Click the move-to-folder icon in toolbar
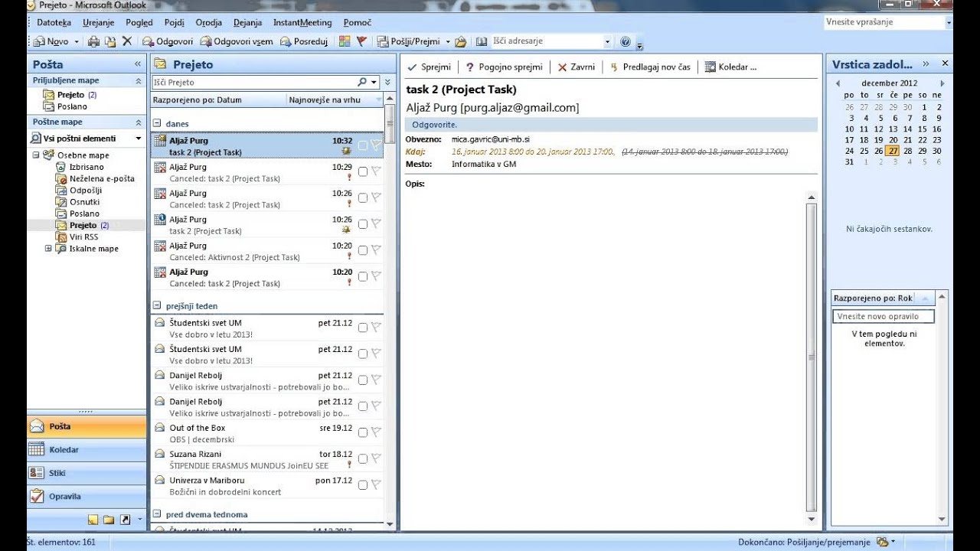The image size is (980, 551). [x=110, y=41]
